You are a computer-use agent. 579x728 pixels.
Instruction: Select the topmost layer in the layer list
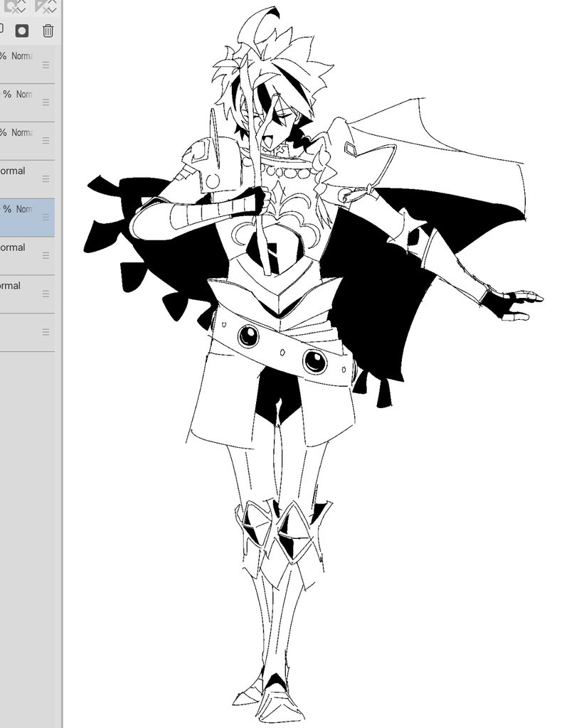27,65
